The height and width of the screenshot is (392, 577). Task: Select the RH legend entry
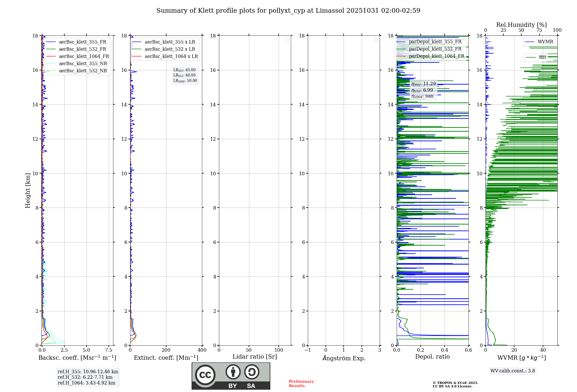tap(542, 57)
